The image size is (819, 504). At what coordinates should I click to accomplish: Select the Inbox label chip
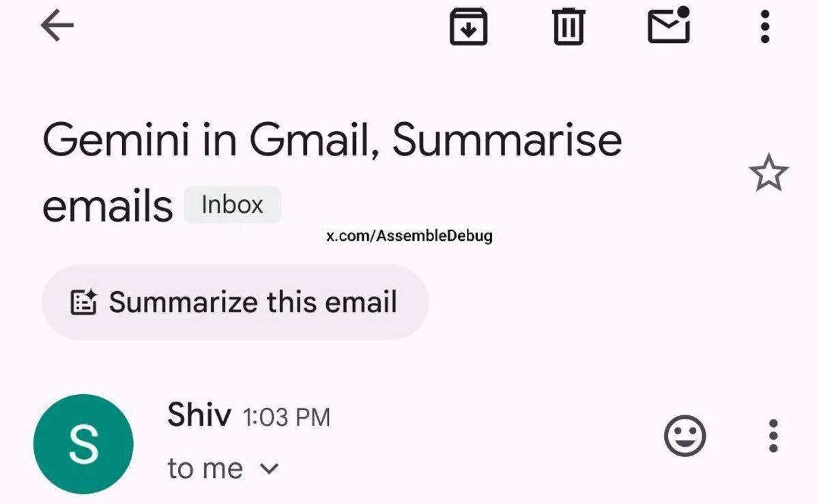(x=232, y=204)
